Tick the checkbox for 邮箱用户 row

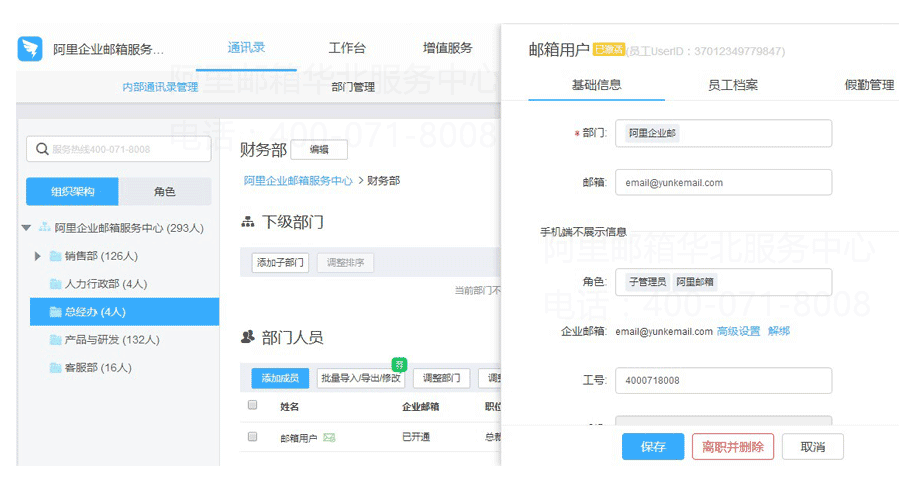(x=253, y=437)
